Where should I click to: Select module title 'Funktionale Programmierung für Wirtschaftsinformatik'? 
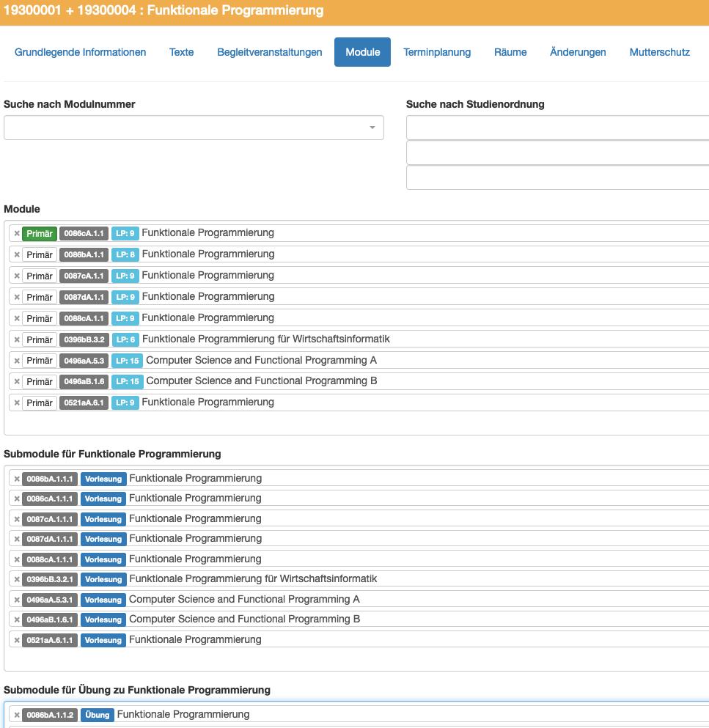pyautogui.click(x=266, y=339)
